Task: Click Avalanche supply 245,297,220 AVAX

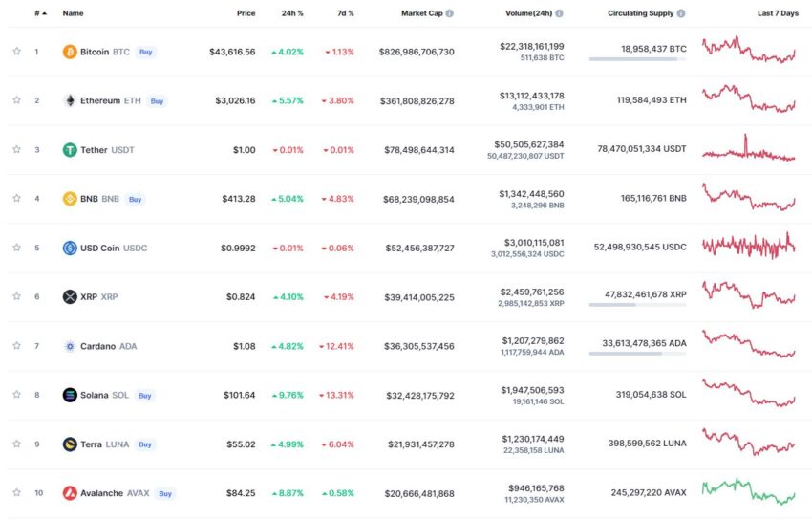Action: 649,492
